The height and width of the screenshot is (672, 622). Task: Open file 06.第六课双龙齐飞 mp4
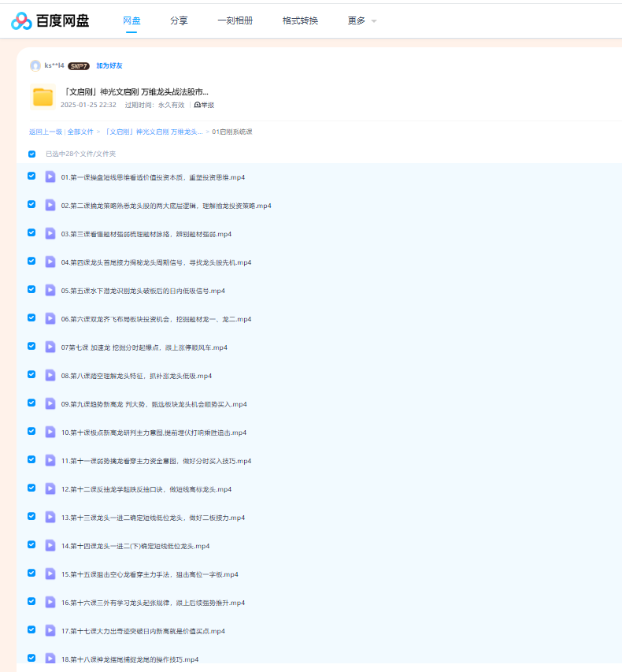(156, 319)
